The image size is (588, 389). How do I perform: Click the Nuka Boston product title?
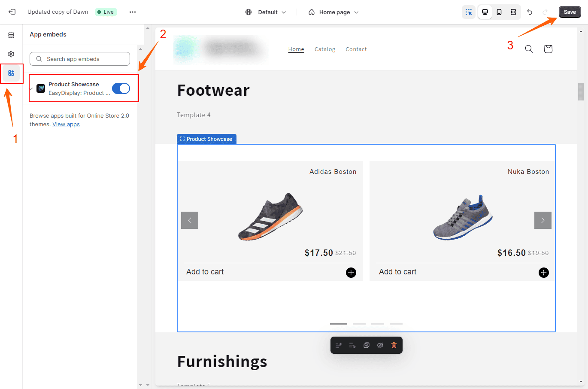[528, 172]
